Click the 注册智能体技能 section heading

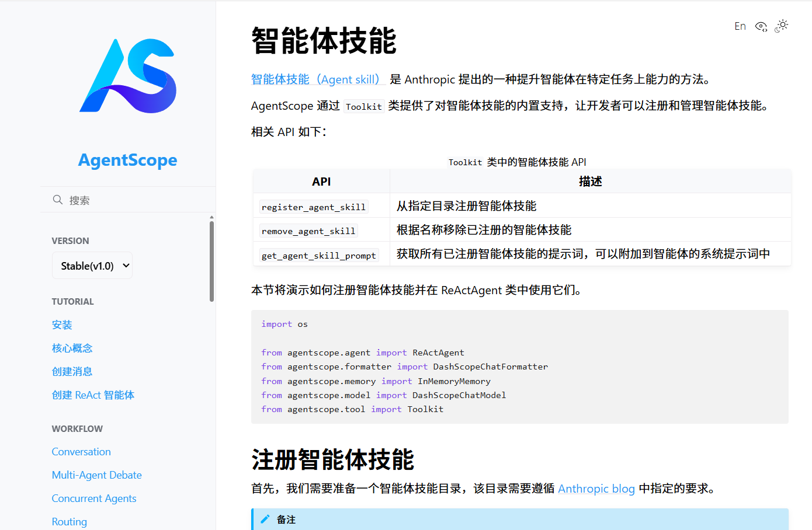click(333, 459)
